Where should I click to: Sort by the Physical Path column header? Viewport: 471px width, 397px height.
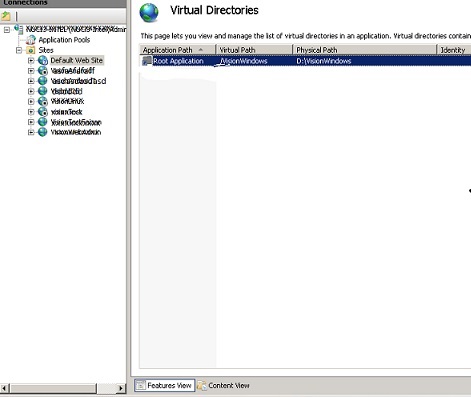point(365,50)
